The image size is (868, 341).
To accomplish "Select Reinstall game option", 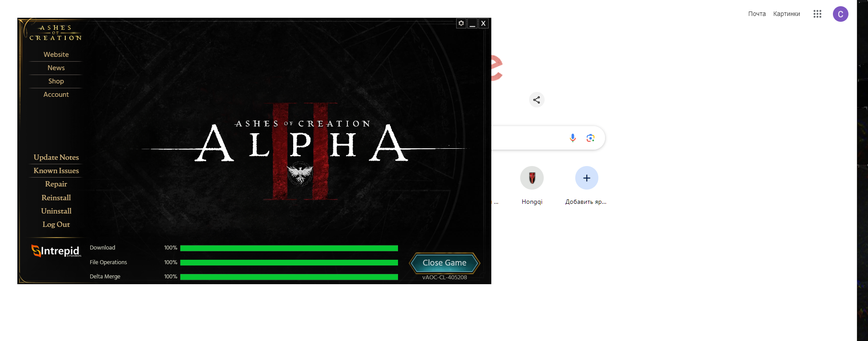I will coord(56,198).
